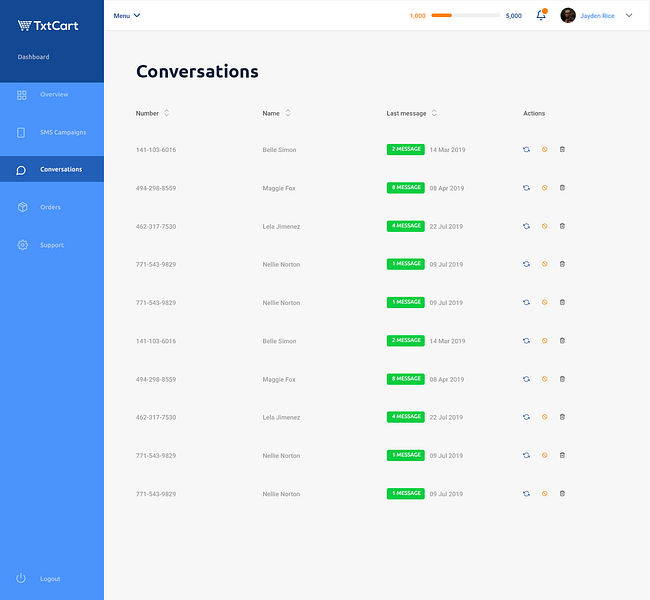
Task: Delete the last Nellie Norton conversation
Action: (x=562, y=493)
